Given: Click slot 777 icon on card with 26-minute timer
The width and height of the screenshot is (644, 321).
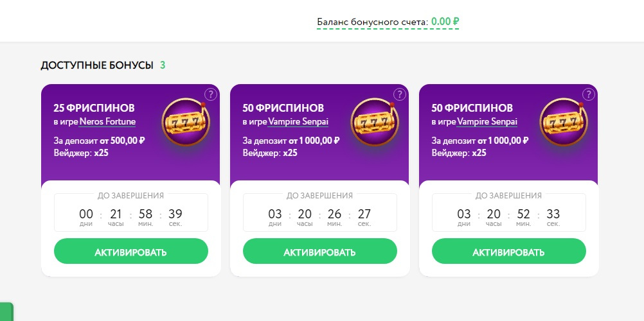Looking at the screenshot, I should click(x=371, y=121).
